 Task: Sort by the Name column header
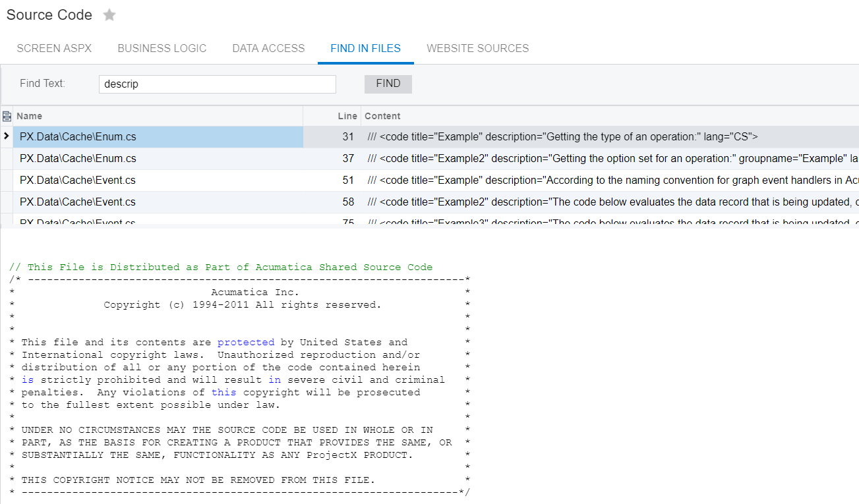click(x=158, y=116)
